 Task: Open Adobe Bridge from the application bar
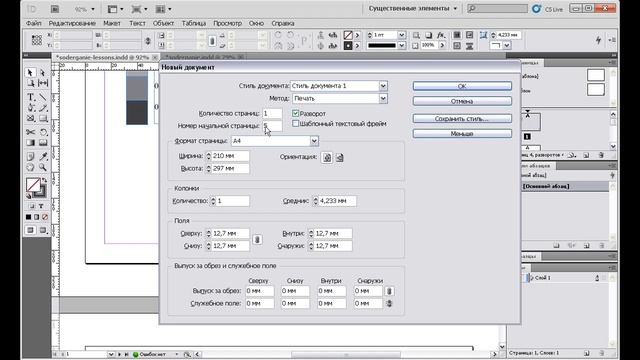point(55,9)
